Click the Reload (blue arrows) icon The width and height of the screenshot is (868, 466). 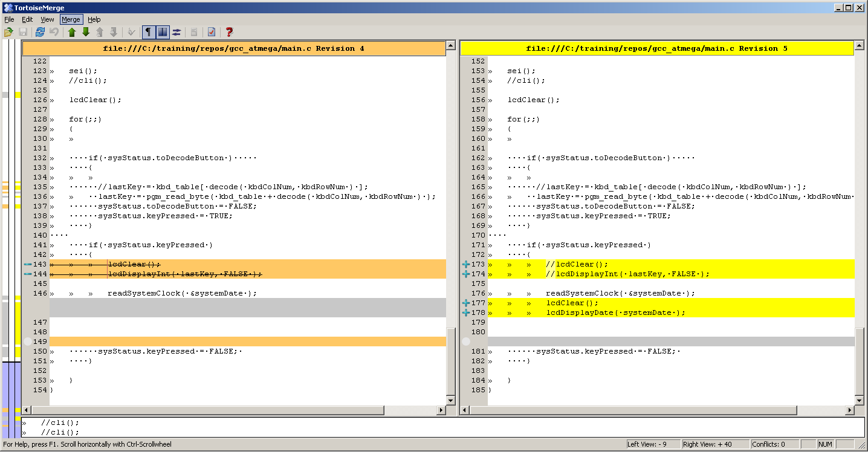click(x=40, y=32)
